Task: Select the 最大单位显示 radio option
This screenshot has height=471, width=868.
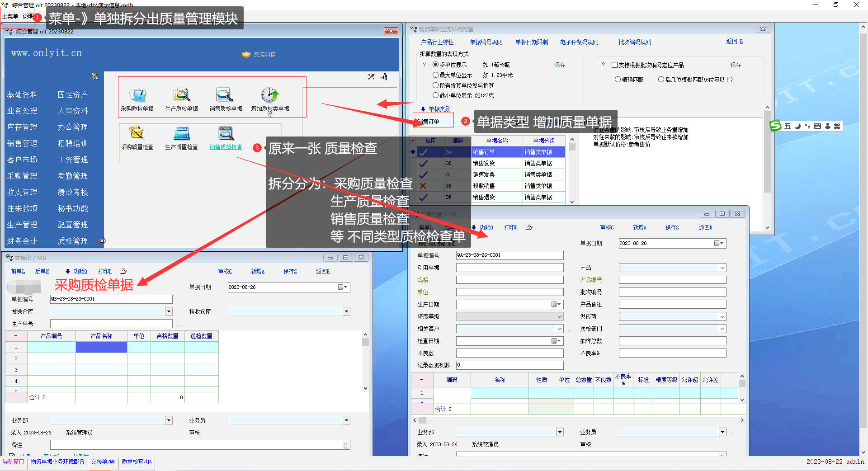Action: click(x=436, y=75)
